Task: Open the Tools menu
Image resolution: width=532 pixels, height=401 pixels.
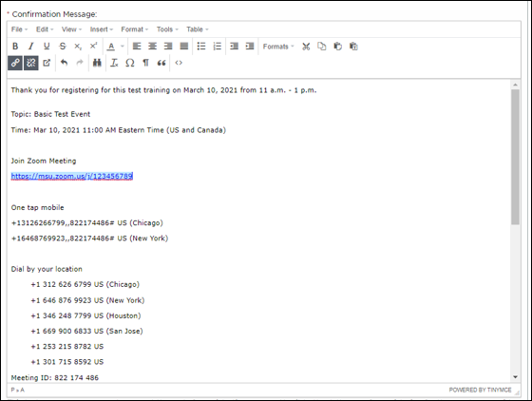Action: point(167,29)
